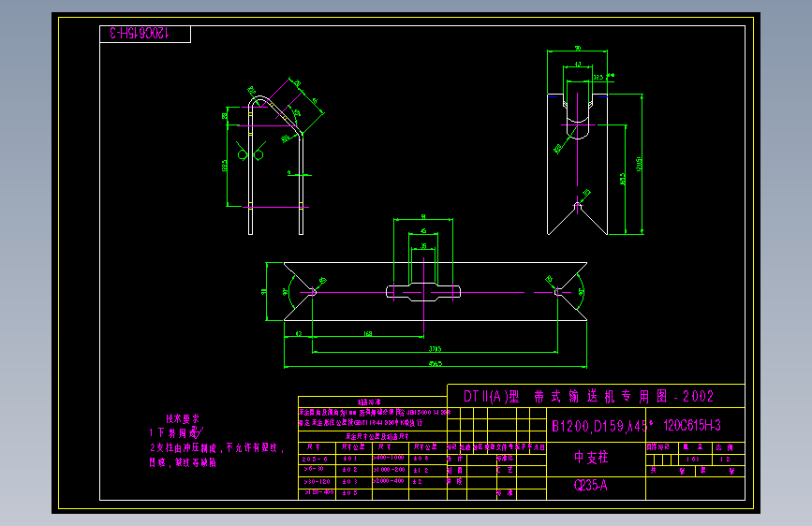This screenshot has height=526, width=812.
Task: Click the ±0.5 tolerance table cell
Action: [354, 493]
